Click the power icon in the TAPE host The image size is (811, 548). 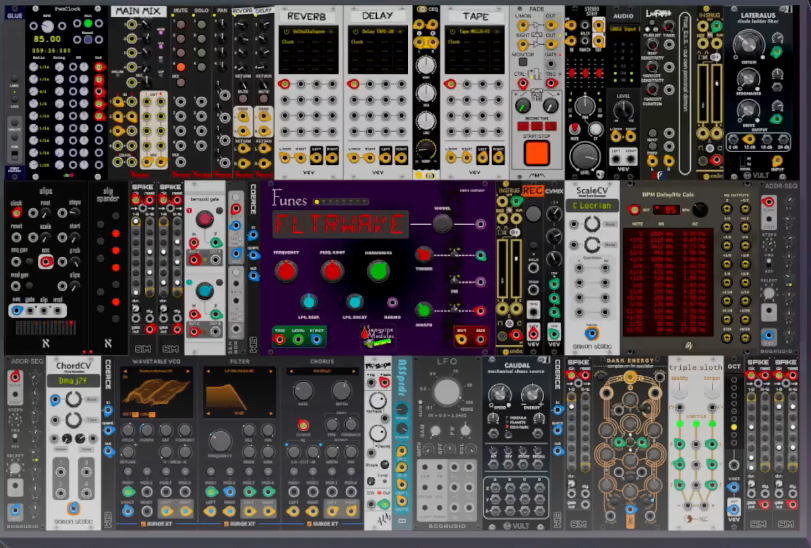click(453, 32)
